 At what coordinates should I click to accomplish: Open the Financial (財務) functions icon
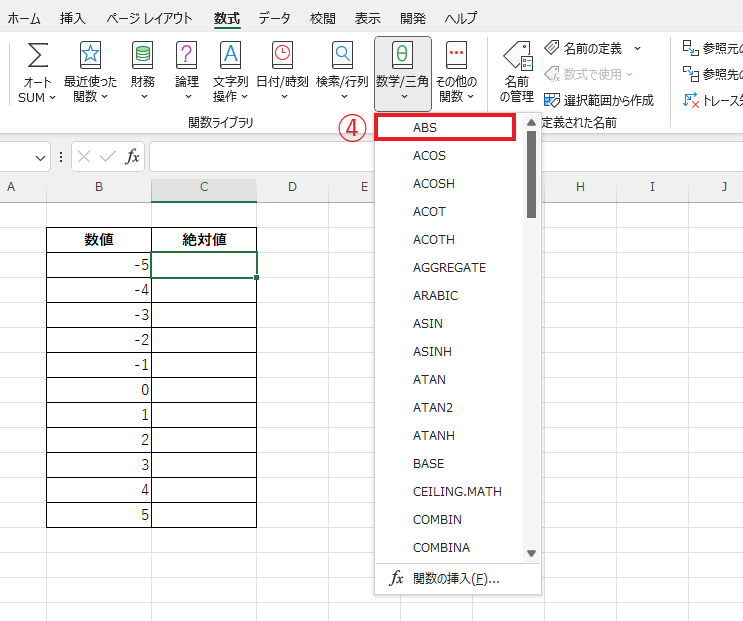[x=143, y=56]
